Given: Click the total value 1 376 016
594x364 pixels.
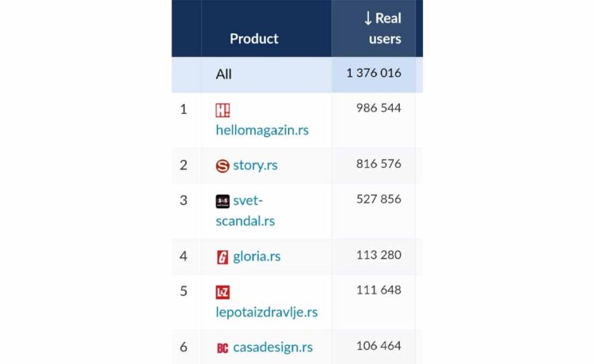Looking at the screenshot, I should 374,73.
